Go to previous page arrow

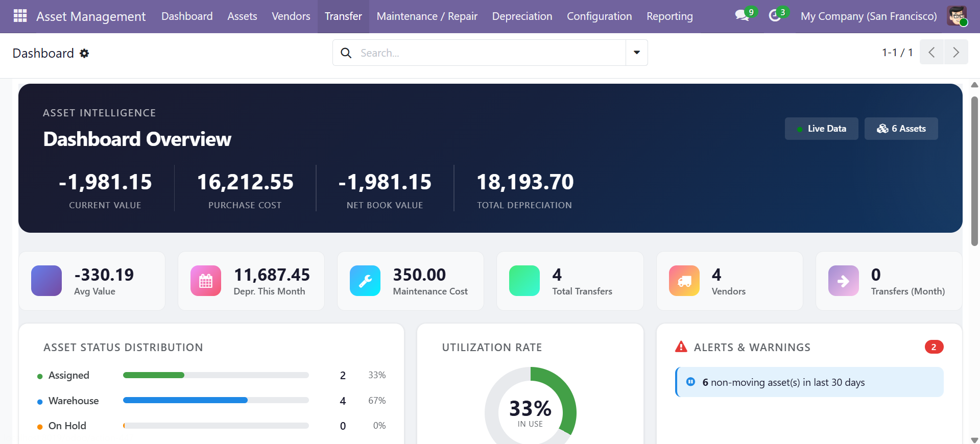[x=931, y=52]
